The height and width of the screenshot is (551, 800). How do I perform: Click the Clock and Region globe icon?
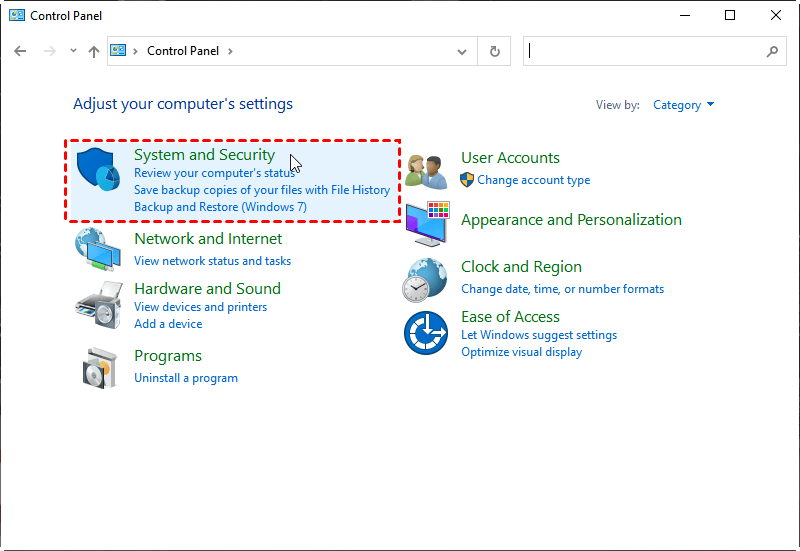tap(425, 278)
